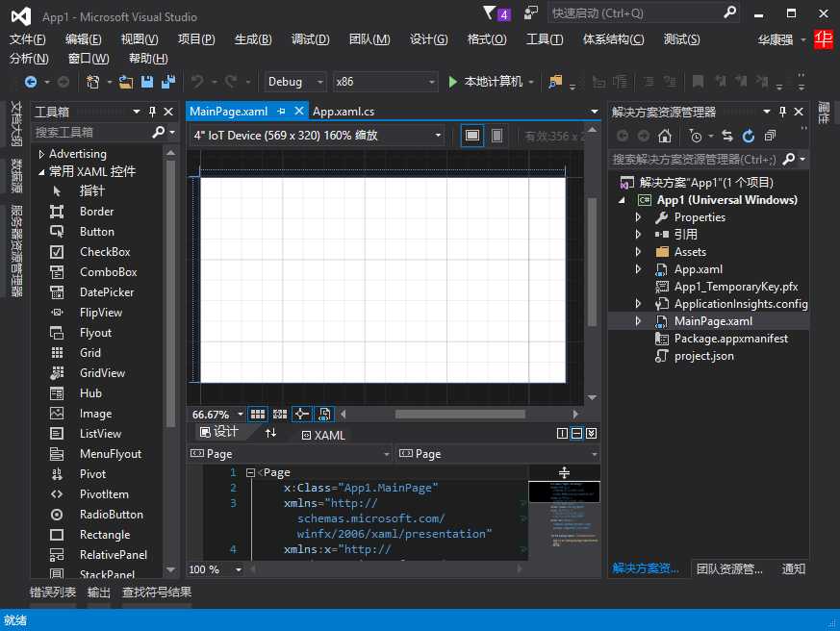Toggle snap to gridlines button
Screen dimensions: 840x631
tap(280, 414)
